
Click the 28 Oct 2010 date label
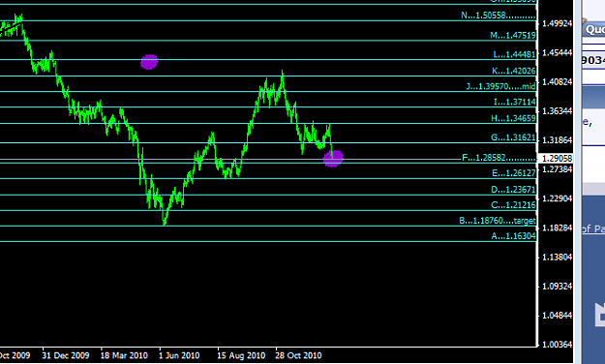click(x=298, y=355)
